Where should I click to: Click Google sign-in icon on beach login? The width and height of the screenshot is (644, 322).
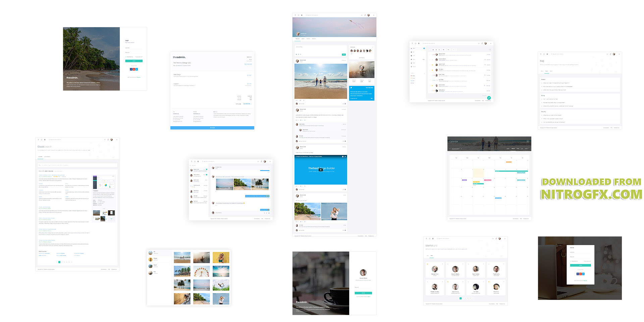[x=134, y=69]
